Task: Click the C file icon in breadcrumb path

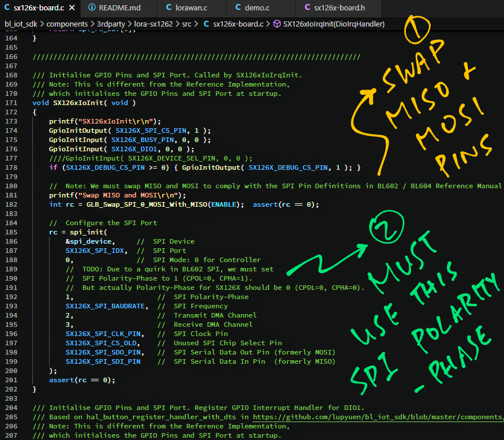Action: coord(206,24)
